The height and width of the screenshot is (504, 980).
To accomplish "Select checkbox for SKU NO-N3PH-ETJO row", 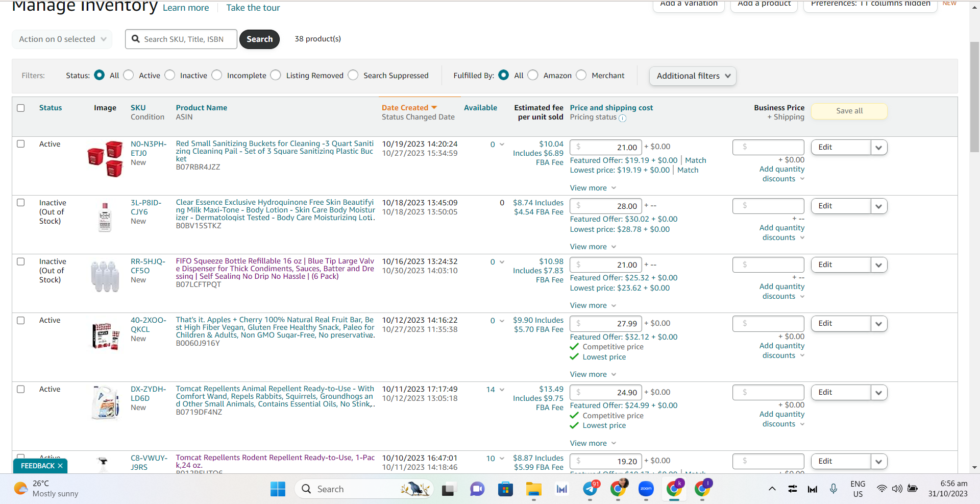I will [x=21, y=144].
